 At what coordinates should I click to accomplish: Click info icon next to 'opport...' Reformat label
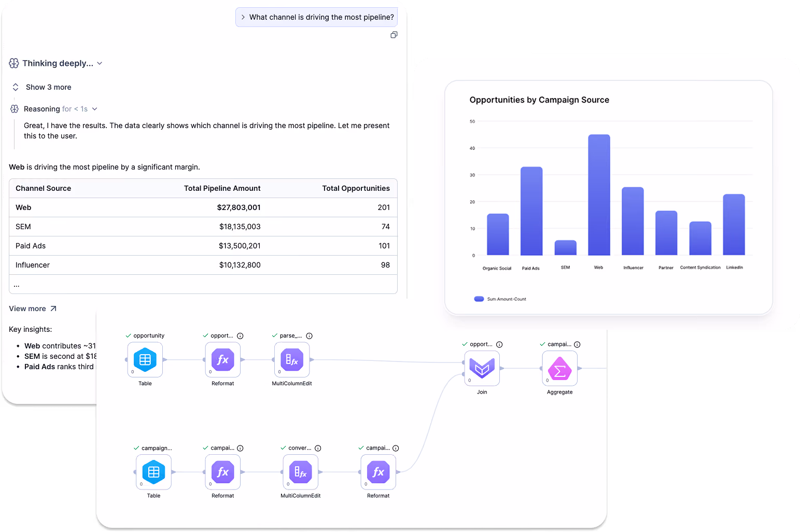click(x=240, y=336)
